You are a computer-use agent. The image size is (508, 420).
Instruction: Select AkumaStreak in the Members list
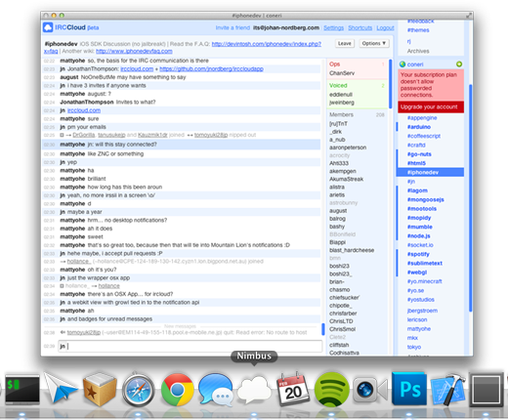346,179
